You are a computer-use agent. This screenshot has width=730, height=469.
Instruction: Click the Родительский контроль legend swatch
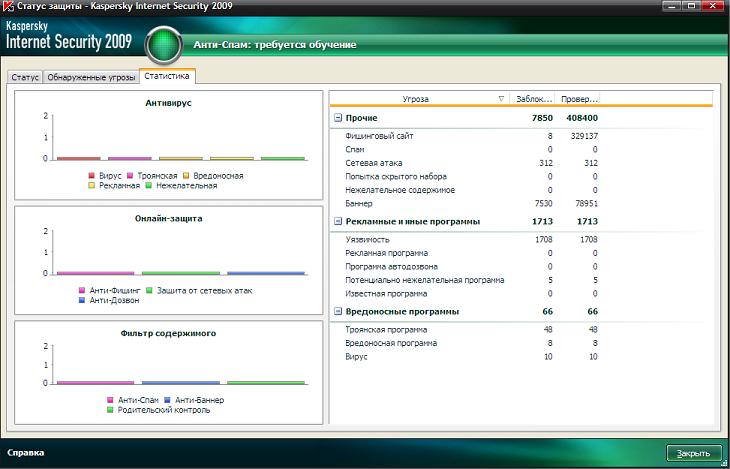point(110,410)
